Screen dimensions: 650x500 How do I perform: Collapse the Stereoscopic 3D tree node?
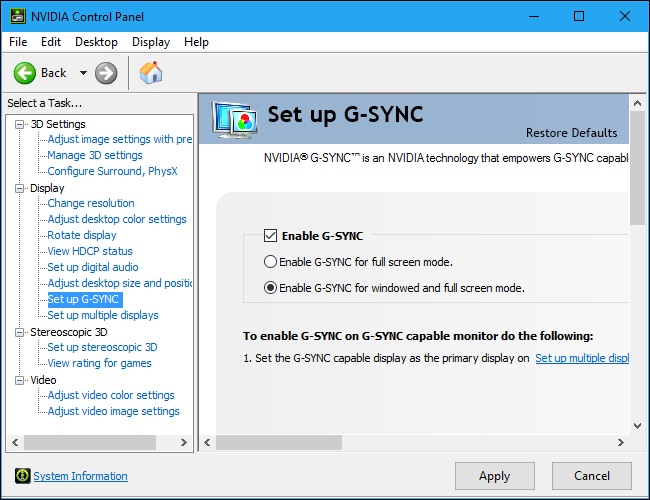click(x=19, y=332)
